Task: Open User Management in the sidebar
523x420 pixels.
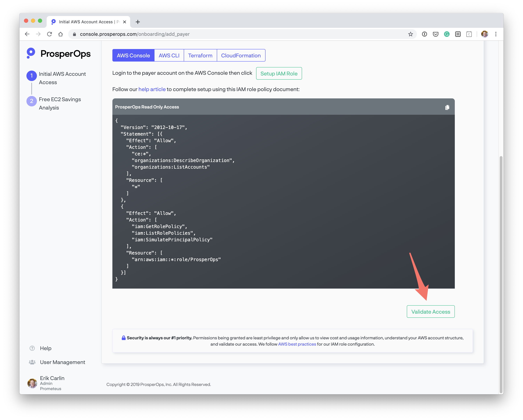Action: [63, 362]
